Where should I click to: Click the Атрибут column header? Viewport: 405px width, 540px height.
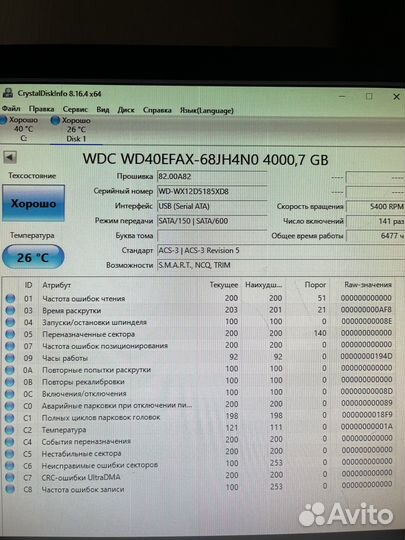[x=56, y=285]
